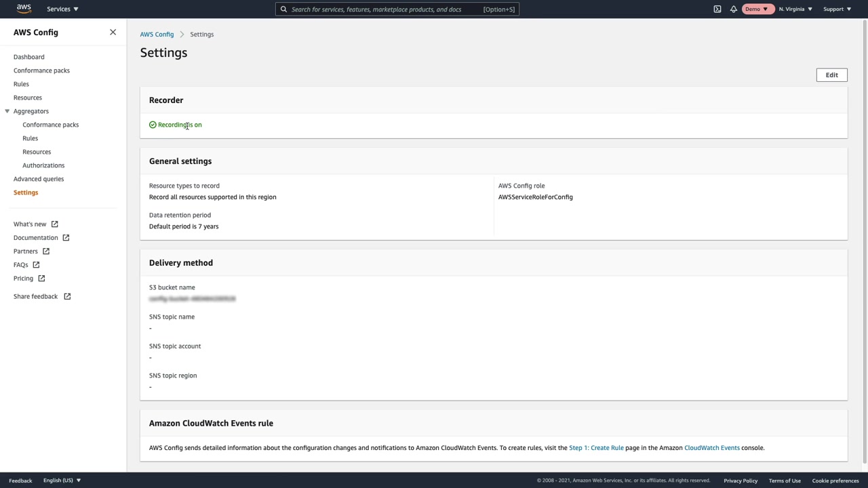Click 'Record all resources supported in this region'
This screenshot has width=868, height=488.
click(213, 197)
